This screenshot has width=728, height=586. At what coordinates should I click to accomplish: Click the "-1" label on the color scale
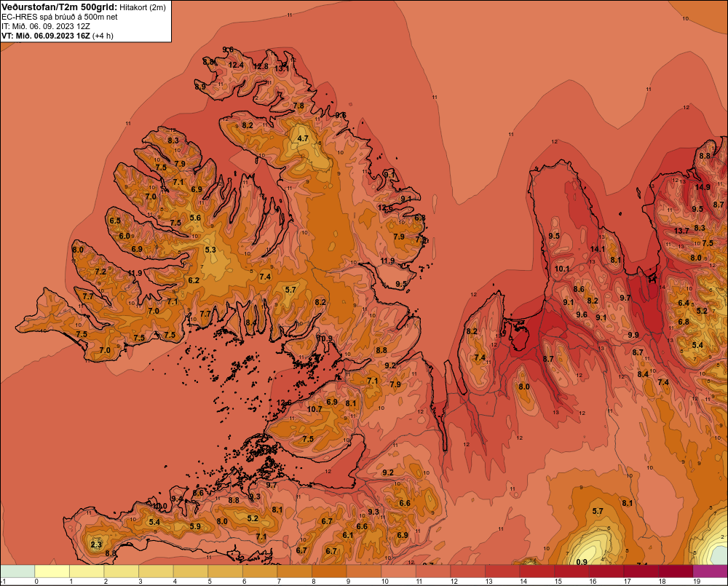(x=3, y=582)
